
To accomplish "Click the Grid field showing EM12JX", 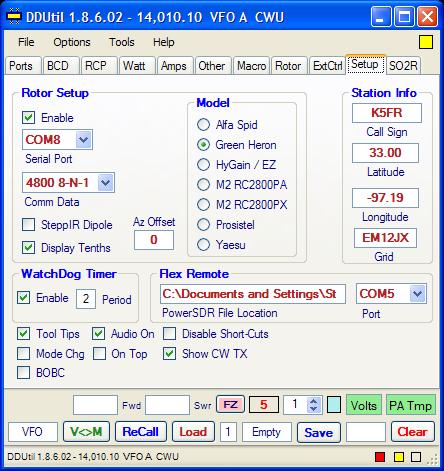I will pyautogui.click(x=385, y=238).
